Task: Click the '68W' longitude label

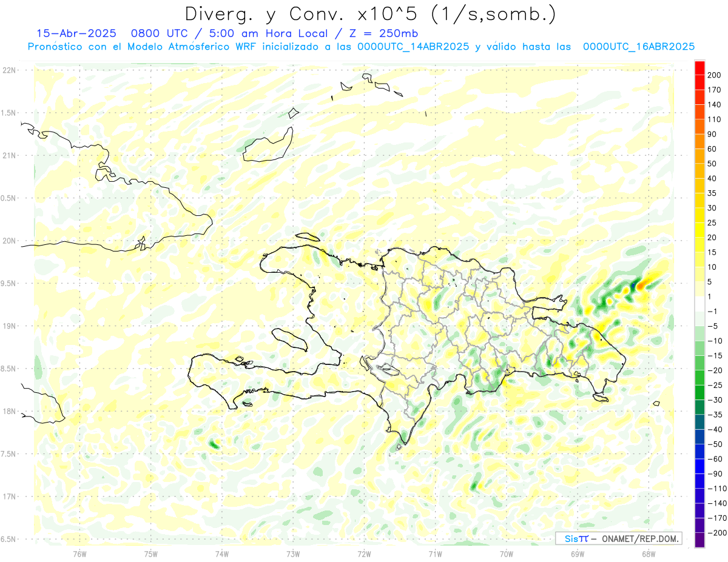Action: tap(649, 554)
